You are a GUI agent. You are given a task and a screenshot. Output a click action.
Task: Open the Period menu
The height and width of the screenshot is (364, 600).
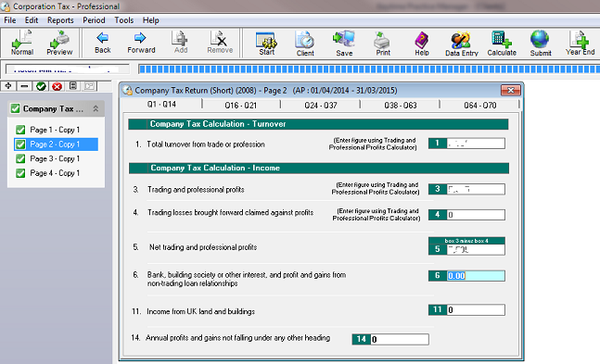[x=94, y=20]
